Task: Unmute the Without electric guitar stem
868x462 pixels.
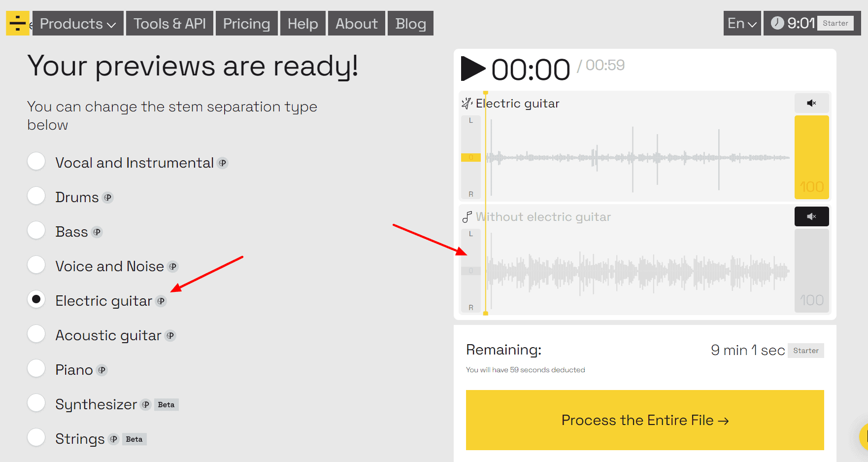Action: [x=811, y=216]
